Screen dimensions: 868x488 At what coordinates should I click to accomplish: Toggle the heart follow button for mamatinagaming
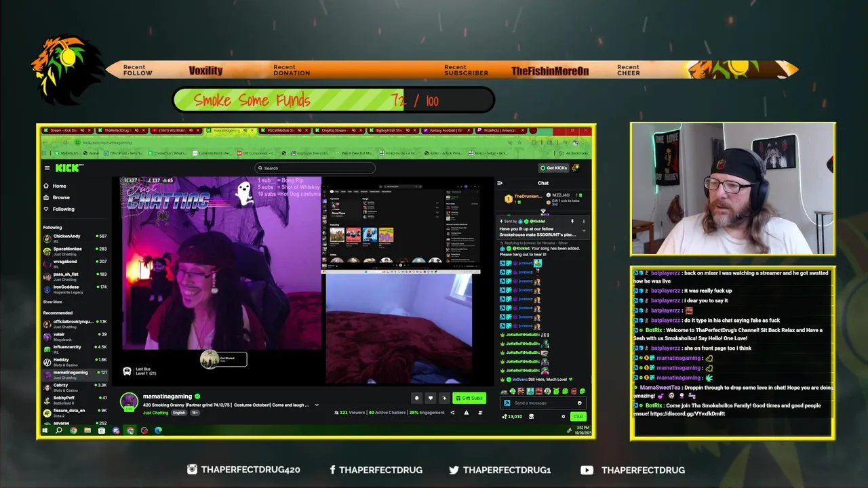coord(430,399)
